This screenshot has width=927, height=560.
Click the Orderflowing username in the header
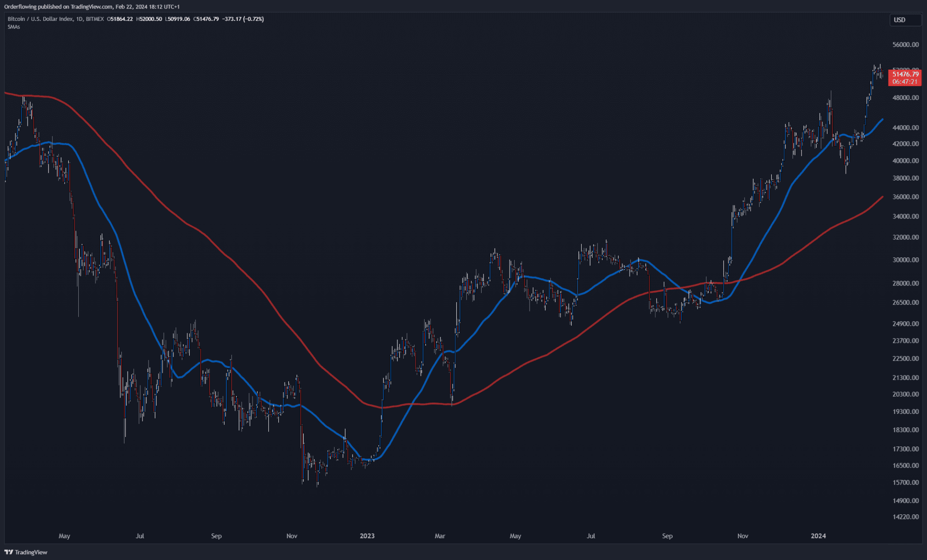20,7
